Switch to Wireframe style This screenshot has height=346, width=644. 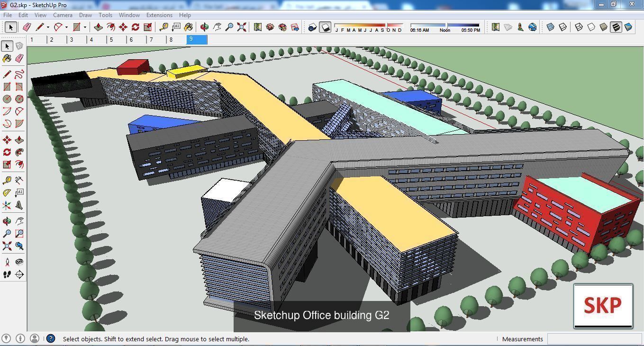579,27
